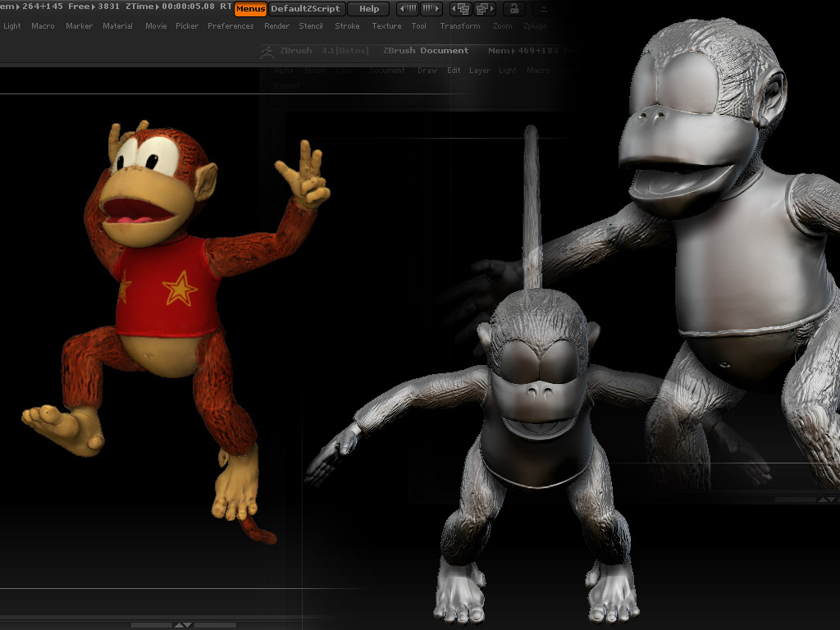Open the Preferences menu
840x630 pixels.
pos(231,25)
